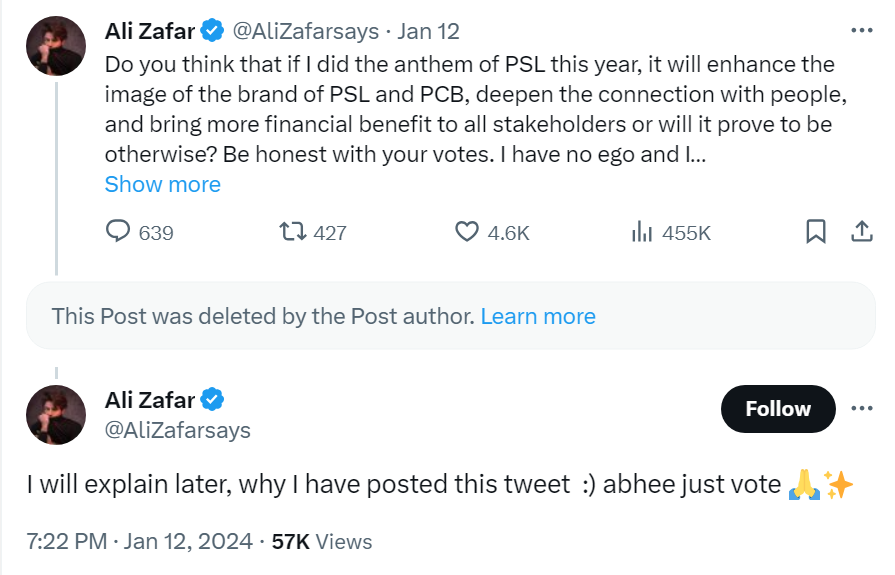895x575 pixels.
Task: Click verified badge beside lower Ali Zafar name
Action: [213, 400]
